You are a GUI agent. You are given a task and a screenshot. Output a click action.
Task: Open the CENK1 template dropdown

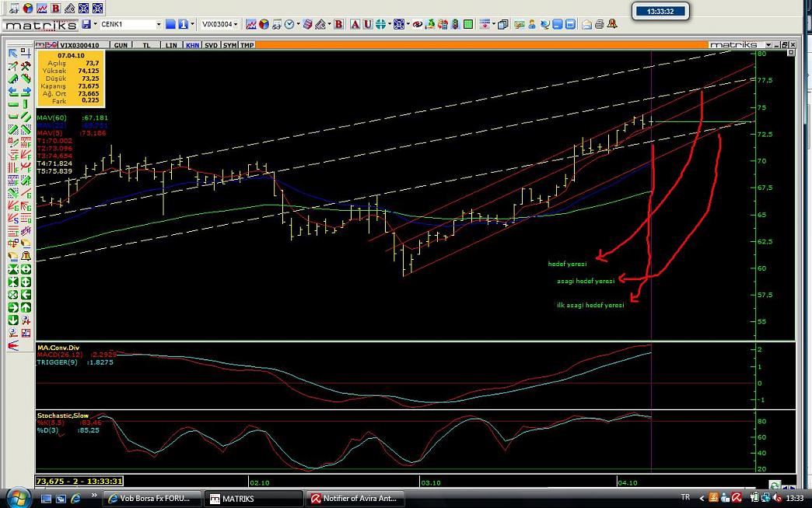[158, 24]
